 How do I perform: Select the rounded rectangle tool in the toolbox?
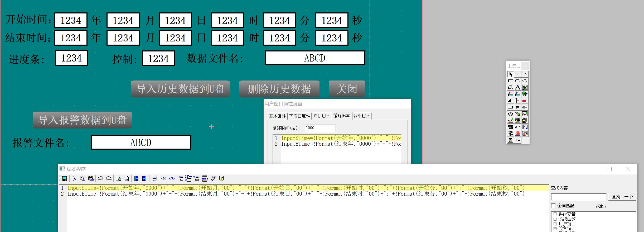pyautogui.click(x=518, y=81)
